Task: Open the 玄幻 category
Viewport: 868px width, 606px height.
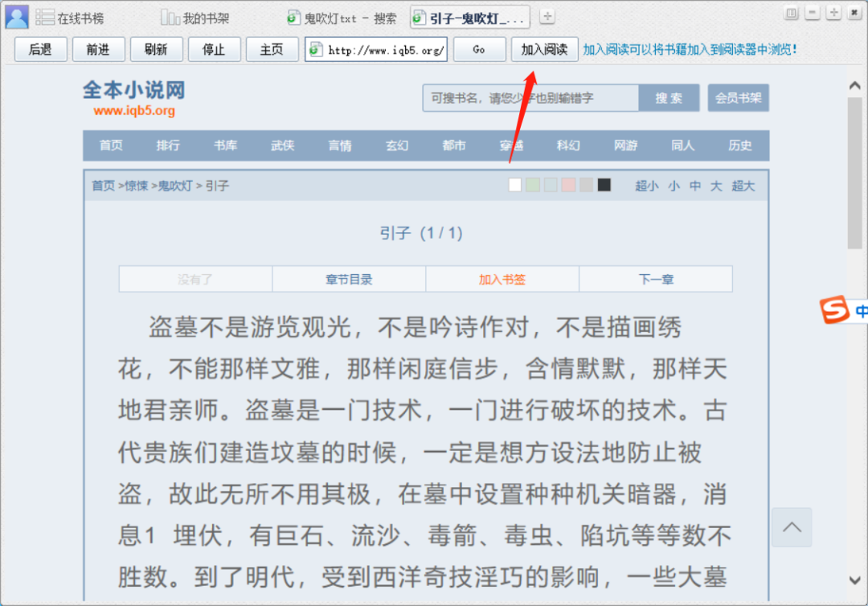Action: coord(397,145)
